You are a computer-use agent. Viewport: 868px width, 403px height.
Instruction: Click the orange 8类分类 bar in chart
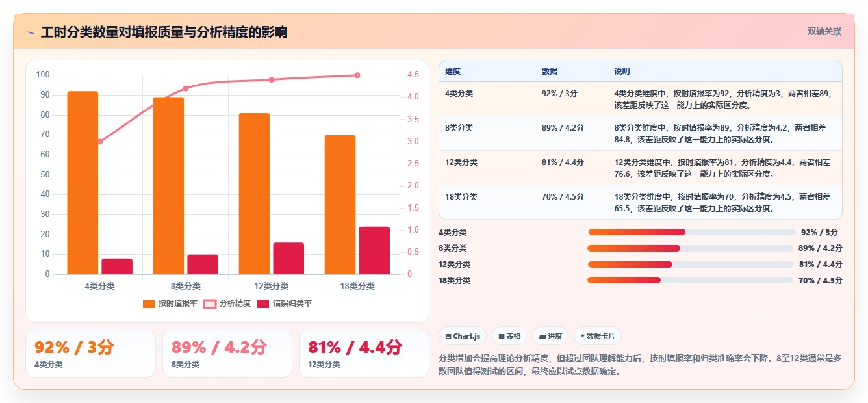(168, 186)
